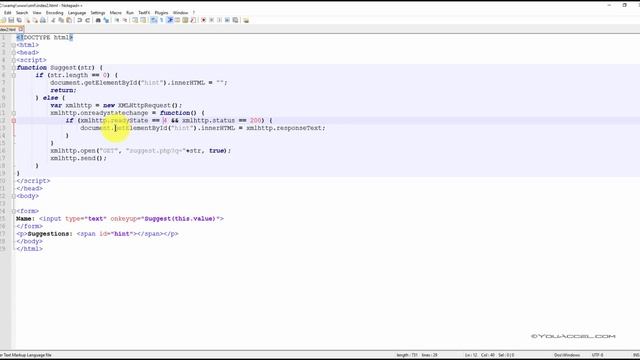
Task: Click the macro Playback icon
Action: [219, 20]
